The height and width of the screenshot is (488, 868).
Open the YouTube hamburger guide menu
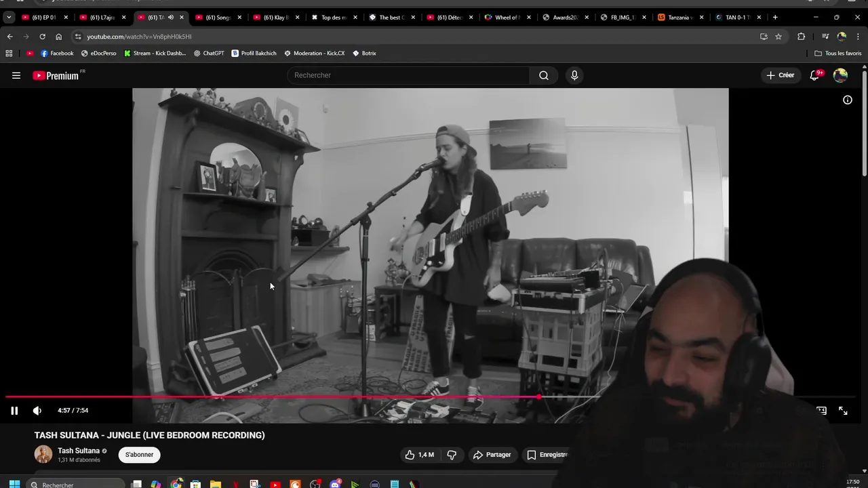coord(16,75)
